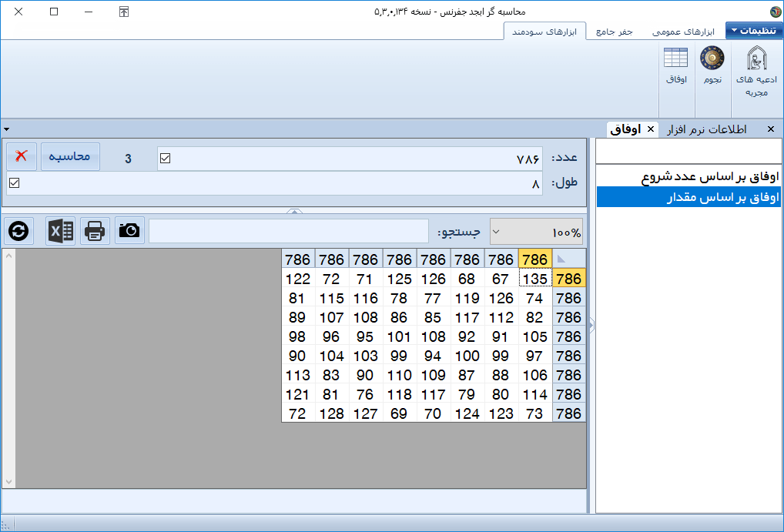784x532 pixels.
Task: Open ادعیه های مجربه prayers tool
Action: tap(756, 71)
